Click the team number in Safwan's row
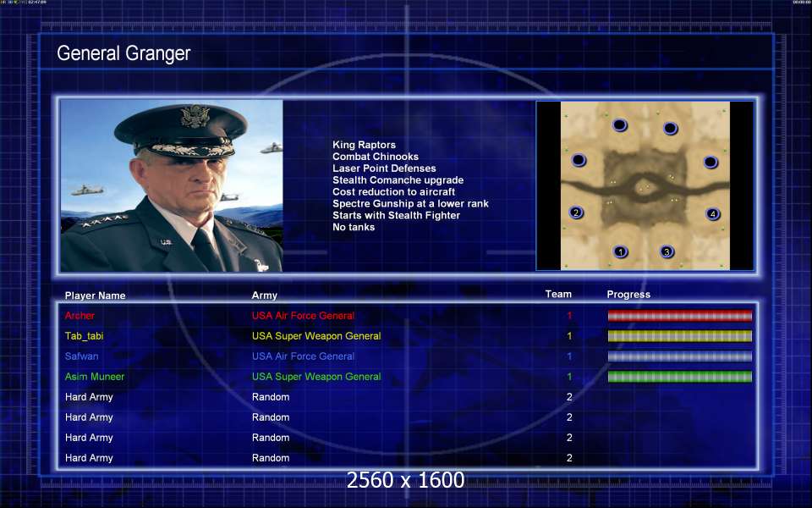Viewport: 812px width, 508px height. click(569, 356)
